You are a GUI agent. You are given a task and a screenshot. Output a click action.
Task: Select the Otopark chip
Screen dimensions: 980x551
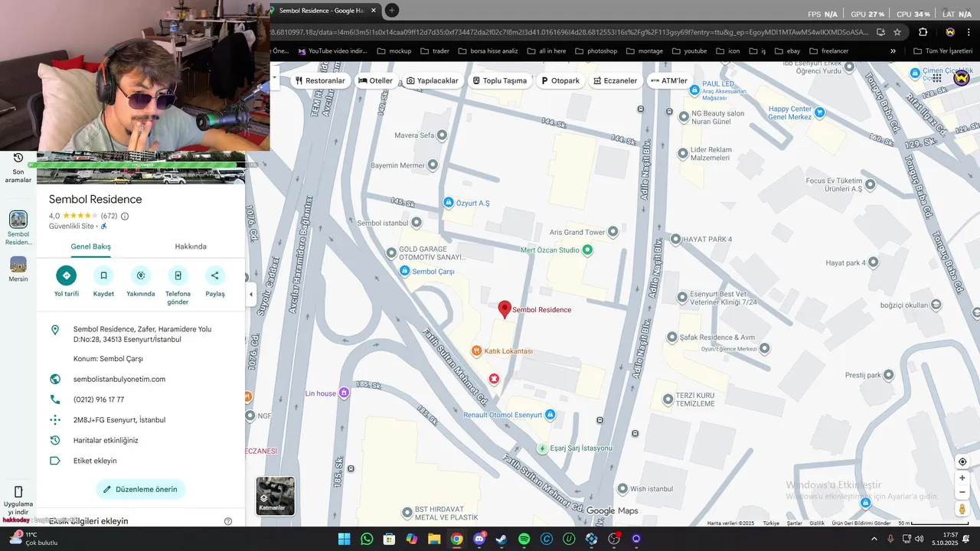560,80
